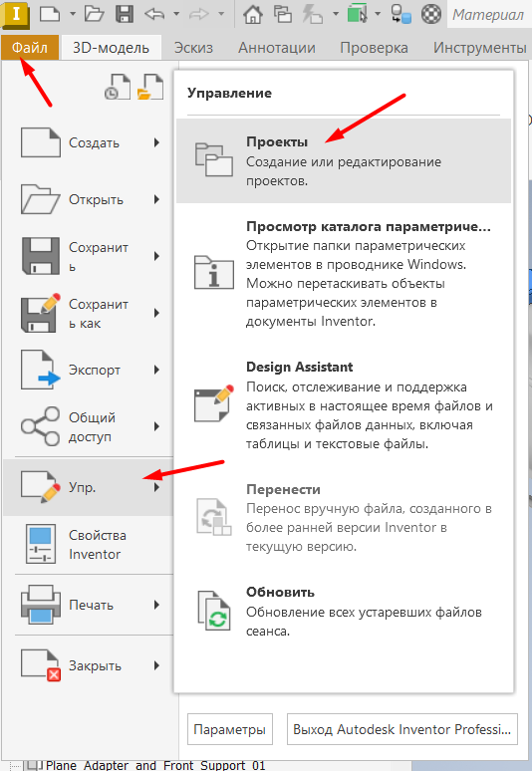Open dropdown arrow next to New document icon
The width and height of the screenshot is (532, 771).
[73, 14]
